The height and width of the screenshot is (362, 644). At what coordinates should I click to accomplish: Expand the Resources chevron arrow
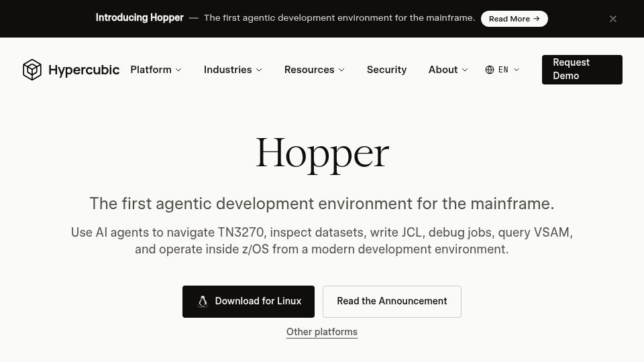point(341,70)
